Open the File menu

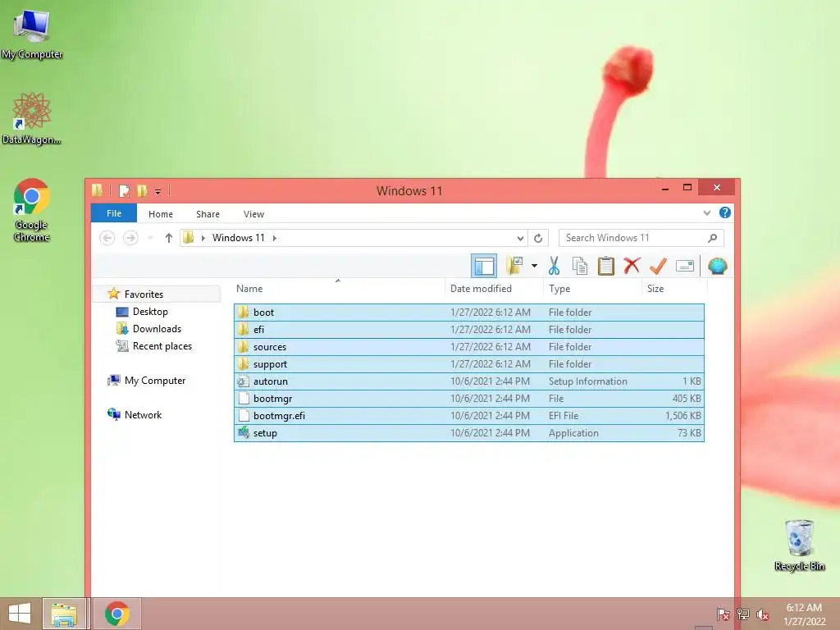pyautogui.click(x=114, y=213)
